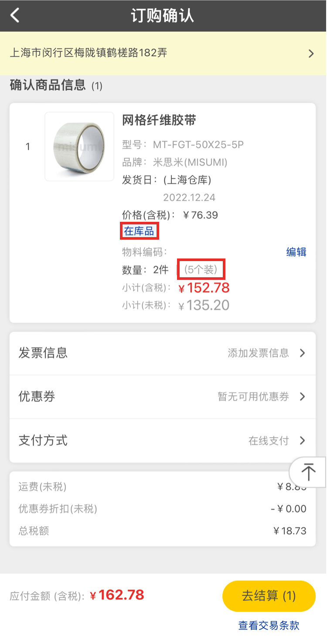Open the tape product thumbnail image
327x644 pixels.
coord(79,147)
